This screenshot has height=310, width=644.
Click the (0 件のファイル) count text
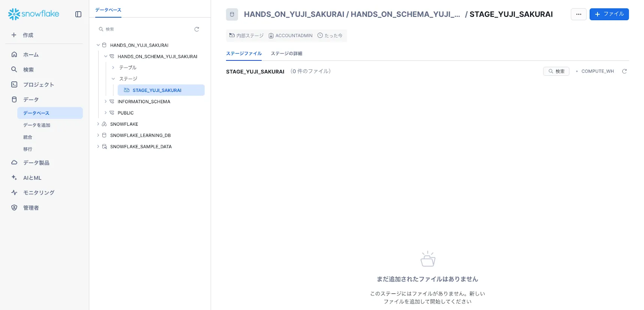(x=310, y=71)
